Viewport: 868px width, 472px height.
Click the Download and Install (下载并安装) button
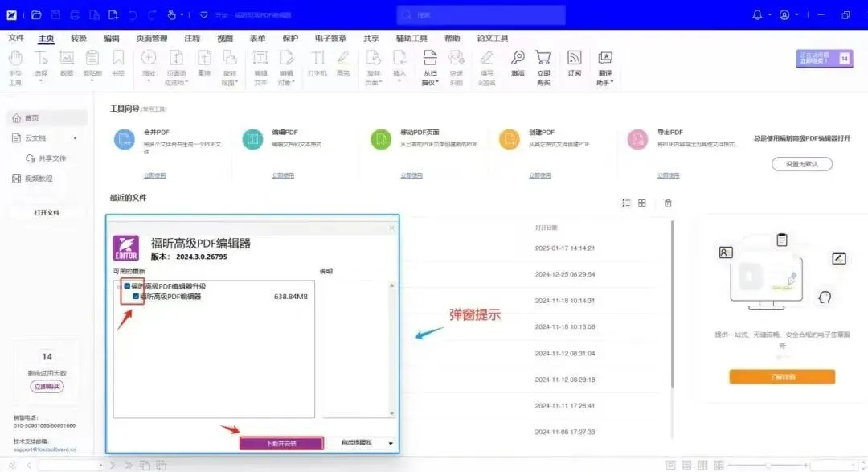[281, 443]
